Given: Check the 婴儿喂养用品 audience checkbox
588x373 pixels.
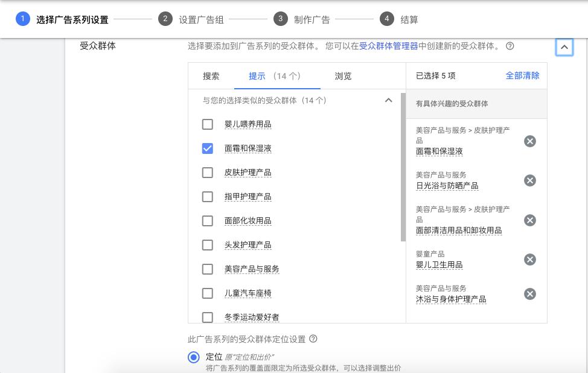Looking at the screenshot, I should (x=208, y=124).
